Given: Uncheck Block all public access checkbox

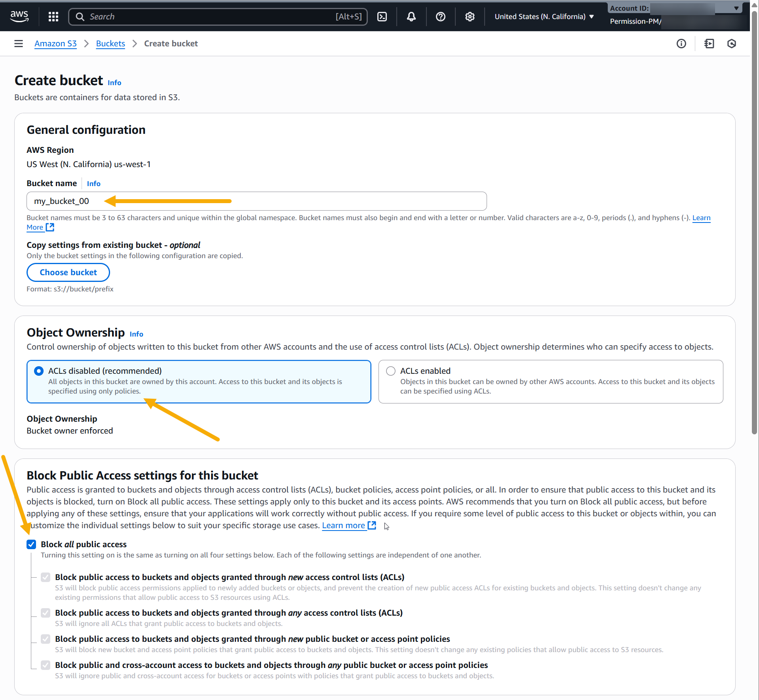Looking at the screenshot, I should (x=32, y=544).
